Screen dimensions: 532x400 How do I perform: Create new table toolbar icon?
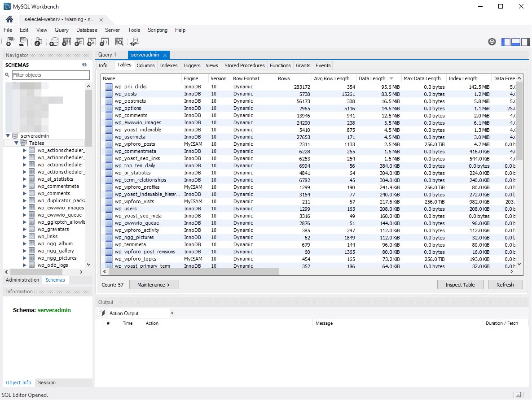coord(66,42)
